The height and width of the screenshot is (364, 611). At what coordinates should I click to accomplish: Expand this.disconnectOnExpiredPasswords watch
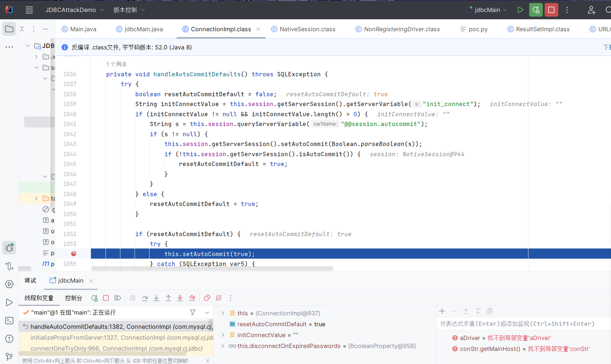(223, 346)
